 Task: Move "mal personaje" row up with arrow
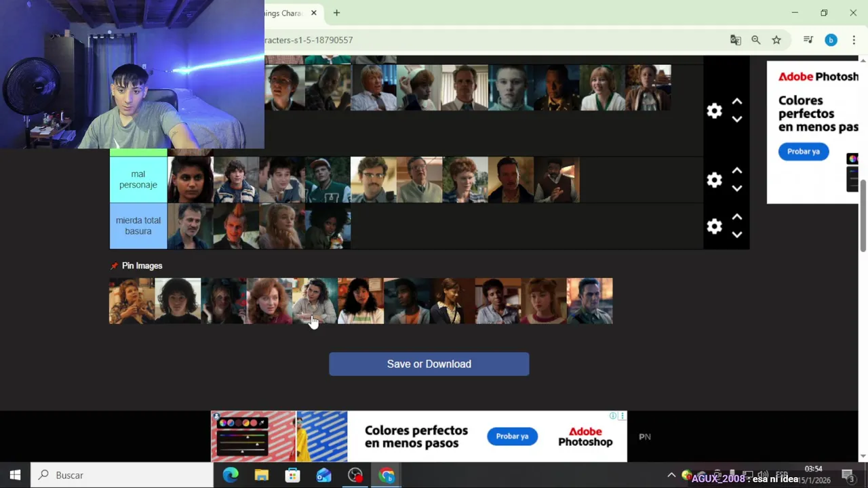pos(737,171)
